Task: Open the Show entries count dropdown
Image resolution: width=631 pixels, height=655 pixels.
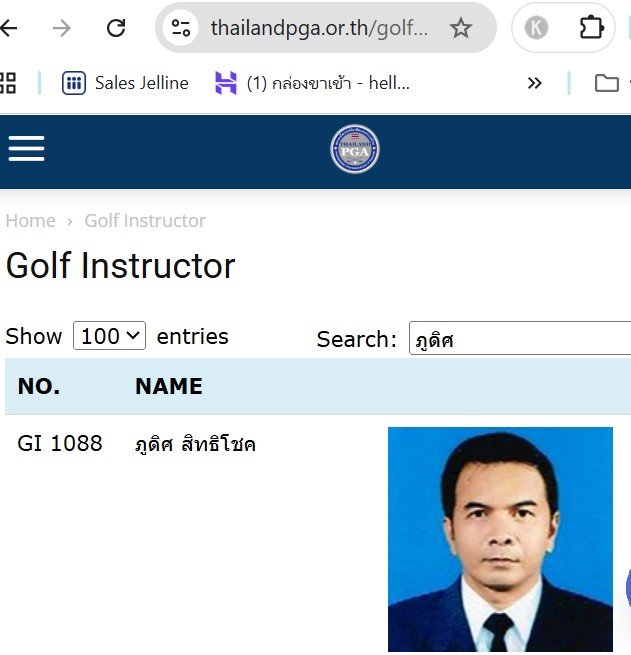Action: pyautogui.click(x=109, y=336)
